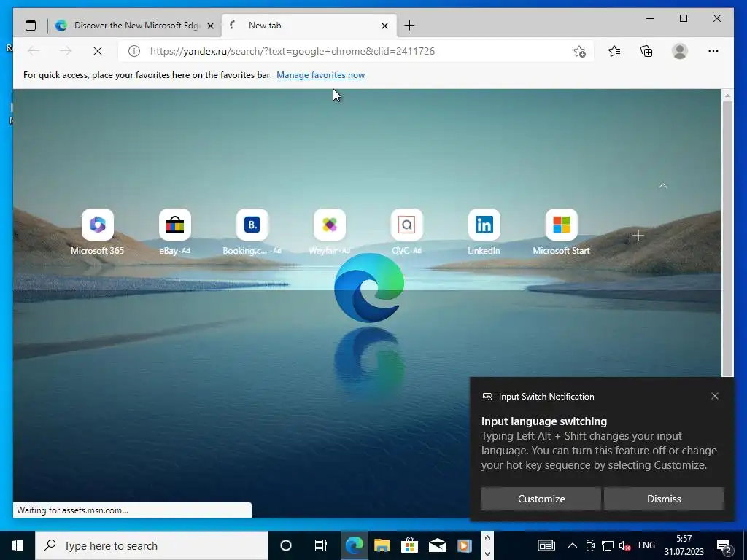Open QVC quick link tile
The height and width of the screenshot is (560, 747).
tap(407, 232)
